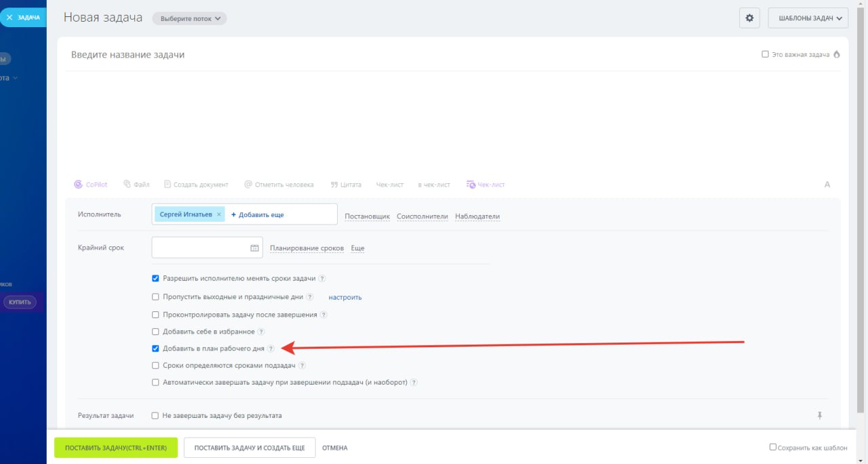
Task: Open the Выберите поток selector
Action: click(190, 18)
